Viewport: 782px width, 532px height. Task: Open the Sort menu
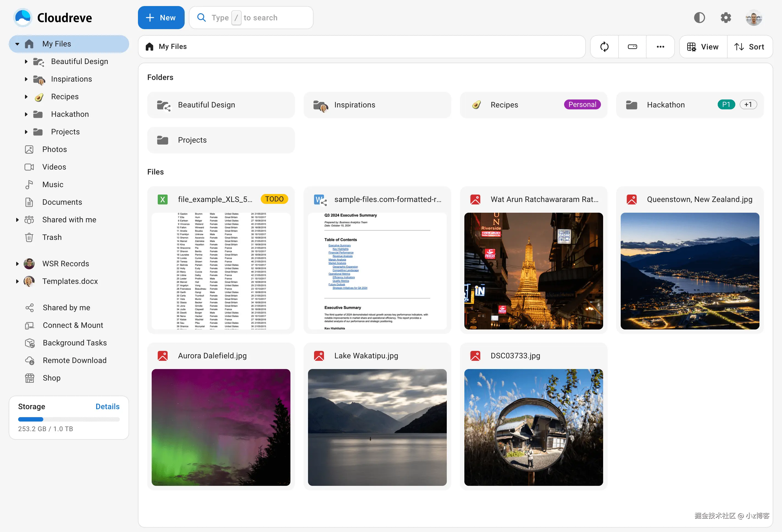coord(749,47)
